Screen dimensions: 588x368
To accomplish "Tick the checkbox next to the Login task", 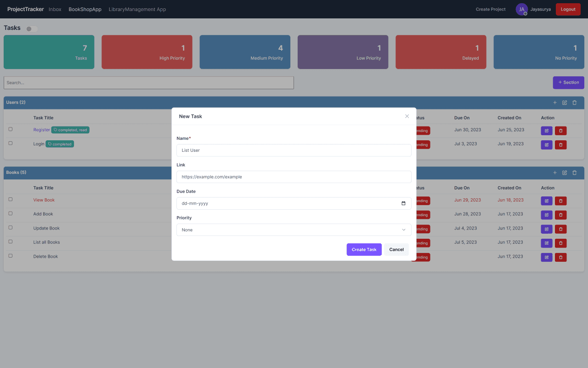I will pos(10,143).
